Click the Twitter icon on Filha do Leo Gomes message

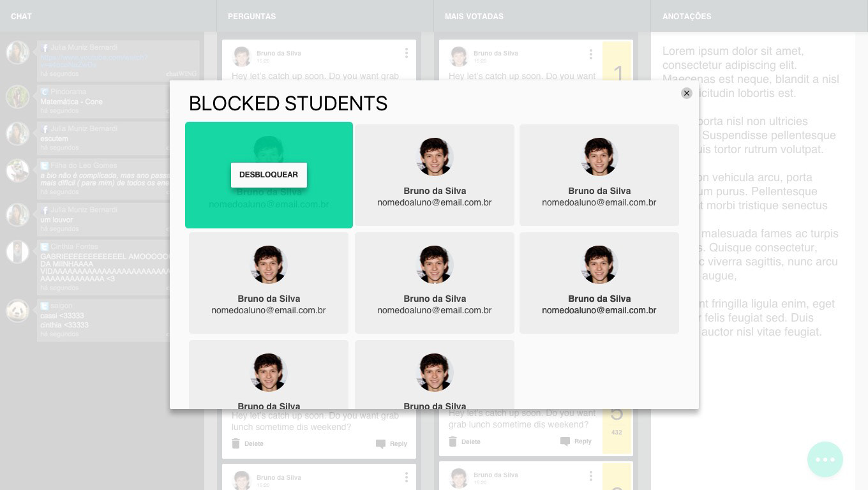tap(45, 166)
